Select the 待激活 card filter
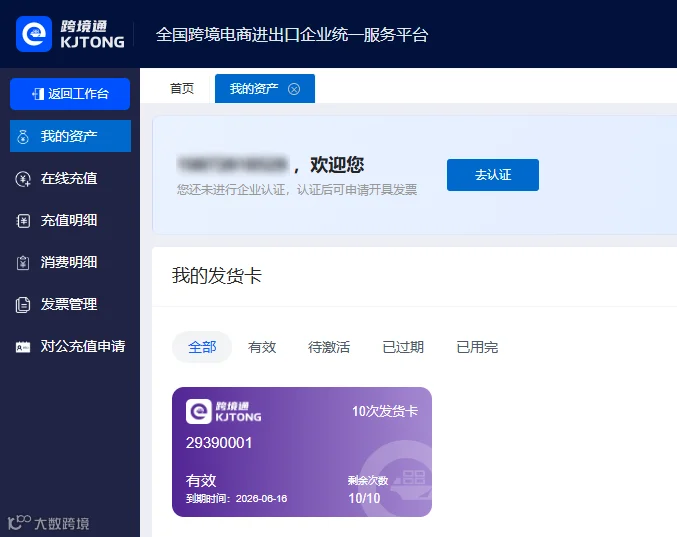This screenshot has width=677, height=537. point(329,347)
